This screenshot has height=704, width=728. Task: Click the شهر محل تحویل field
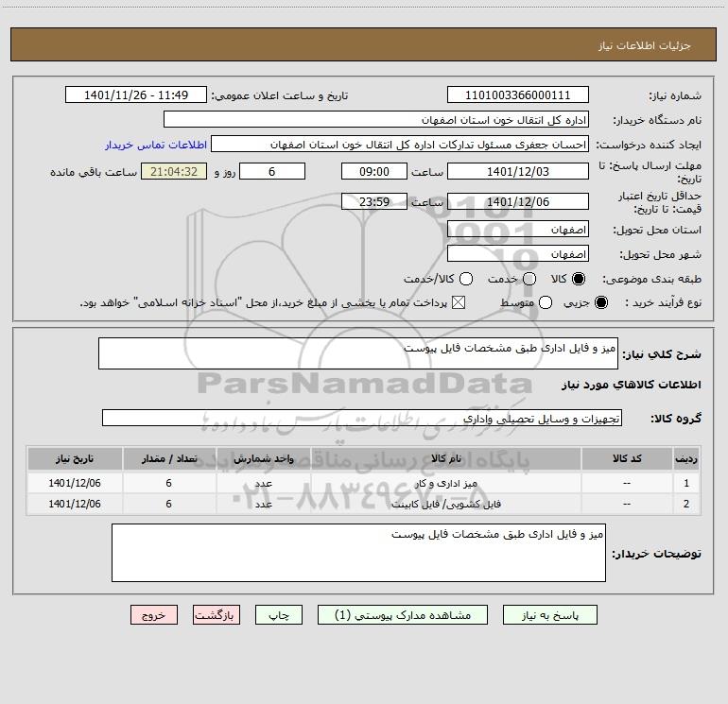point(518,254)
